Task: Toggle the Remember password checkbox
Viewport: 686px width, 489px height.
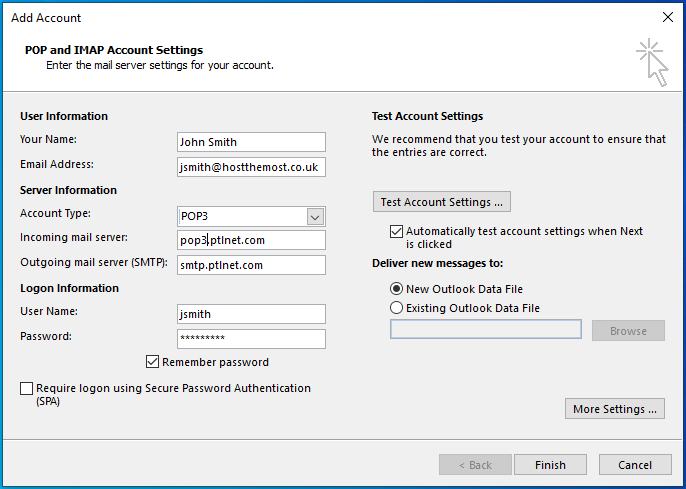Action: click(x=153, y=362)
